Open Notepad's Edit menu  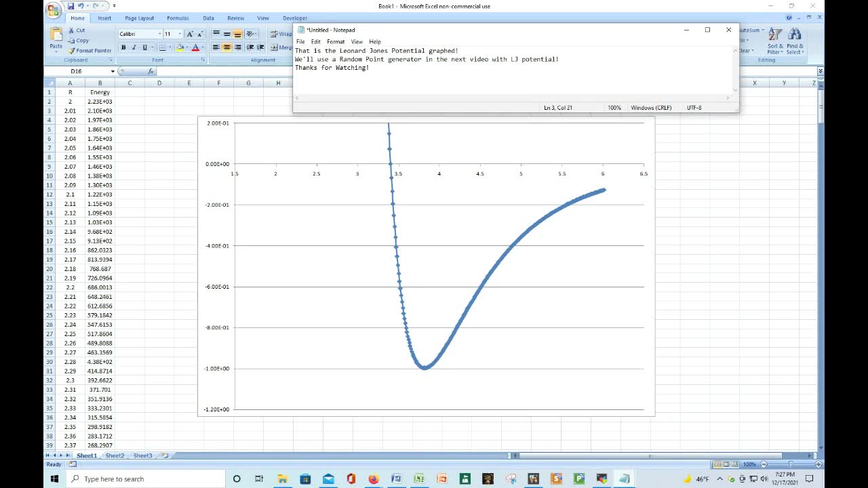coord(316,41)
